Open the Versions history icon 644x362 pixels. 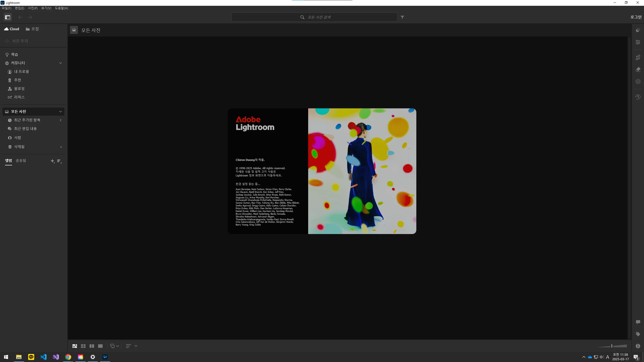638,97
